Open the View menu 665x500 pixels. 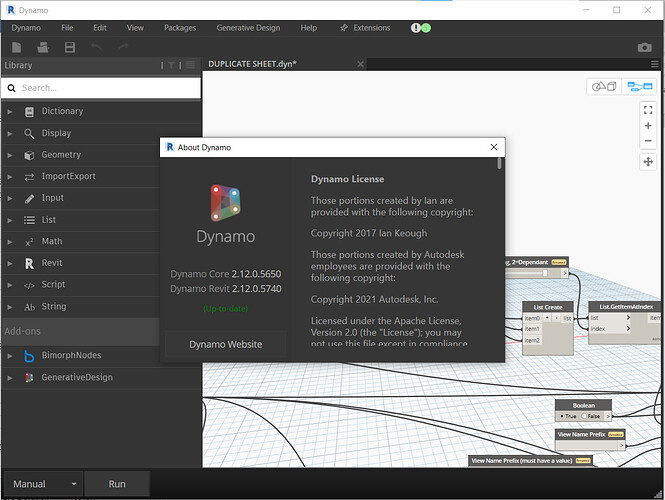click(x=135, y=28)
